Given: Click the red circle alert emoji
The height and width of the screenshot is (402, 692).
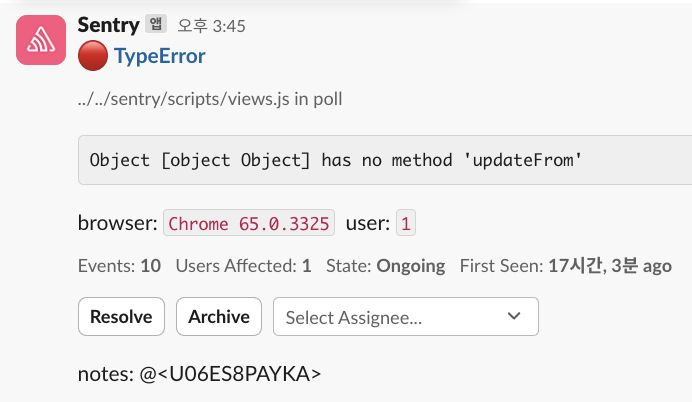Looking at the screenshot, I should [93, 56].
